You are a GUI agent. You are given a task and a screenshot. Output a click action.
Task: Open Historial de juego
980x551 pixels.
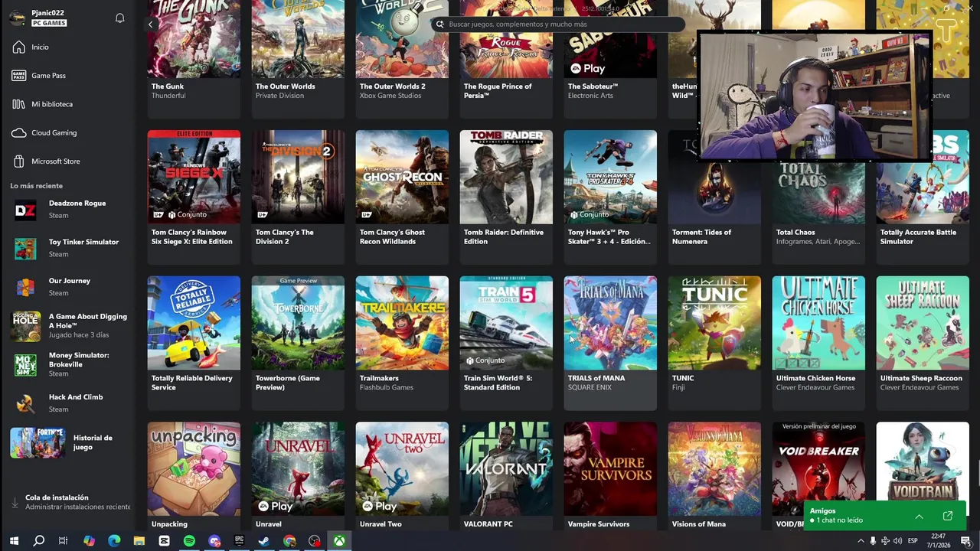(x=69, y=442)
